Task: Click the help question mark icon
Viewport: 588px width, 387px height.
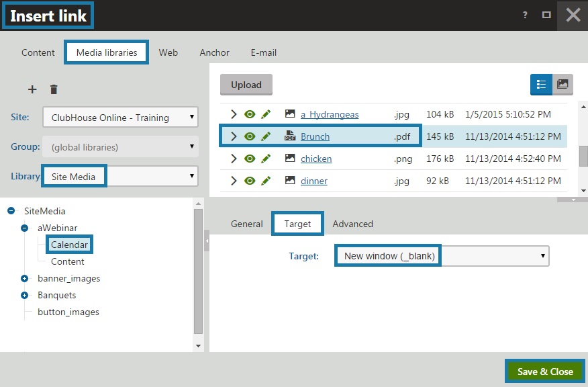Action: coord(525,15)
